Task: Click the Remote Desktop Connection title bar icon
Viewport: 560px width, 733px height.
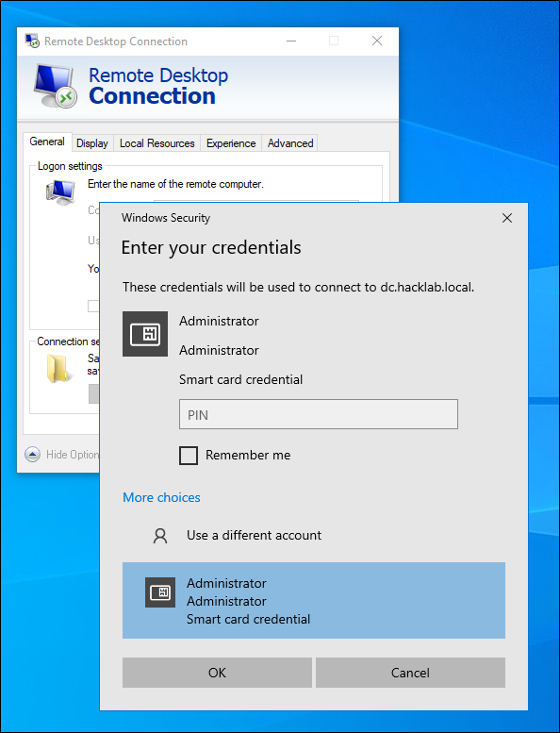Action: pos(32,41)
